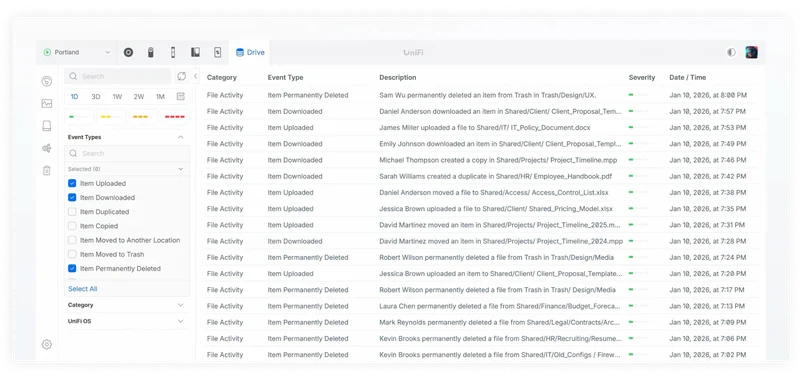Open the UniFi Network app icon
Image resolution: width=800 pixels, height=373 pixels.
(x=129, y=52)
